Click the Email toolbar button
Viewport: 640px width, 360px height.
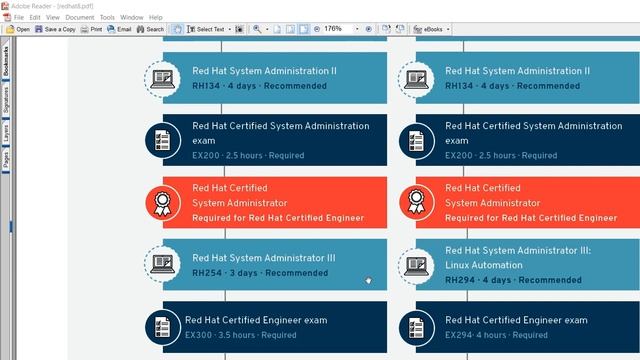tap(119, 29)
